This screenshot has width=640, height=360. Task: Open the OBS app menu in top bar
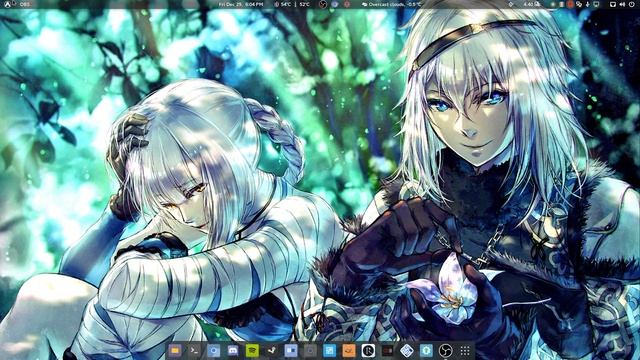pos(25,4)
